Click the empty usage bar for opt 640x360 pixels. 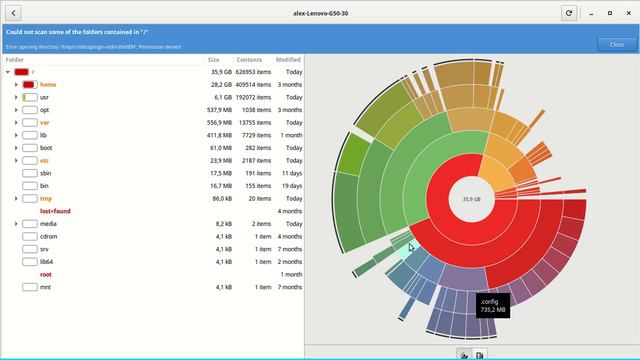(30, 110)
